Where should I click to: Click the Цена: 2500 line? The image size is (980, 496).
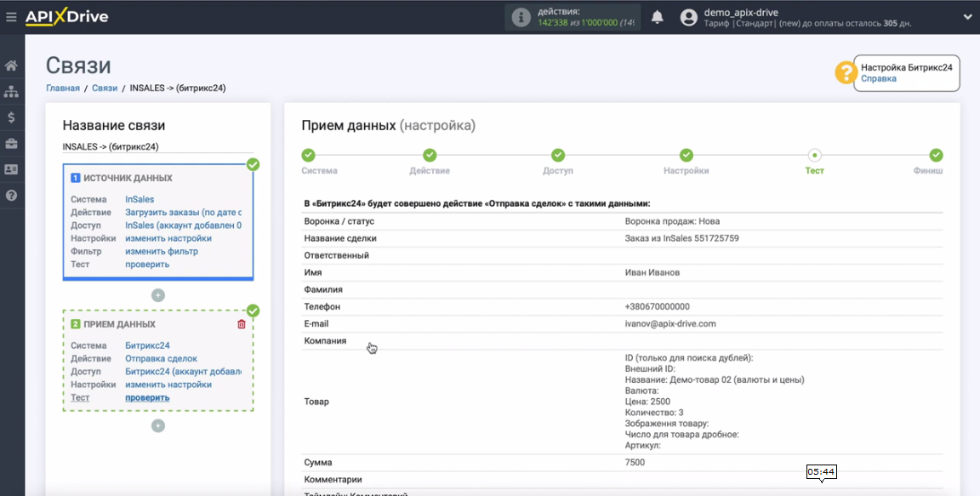point(647,402)
